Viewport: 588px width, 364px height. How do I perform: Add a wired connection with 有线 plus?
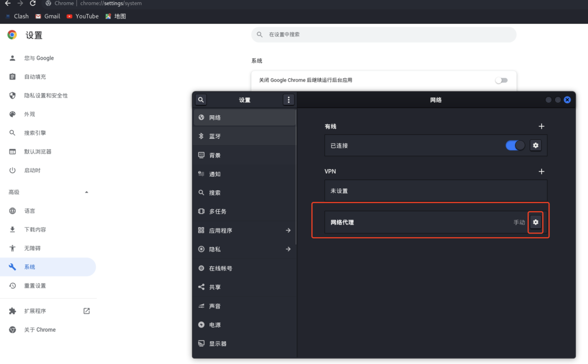tap(542, 126)
